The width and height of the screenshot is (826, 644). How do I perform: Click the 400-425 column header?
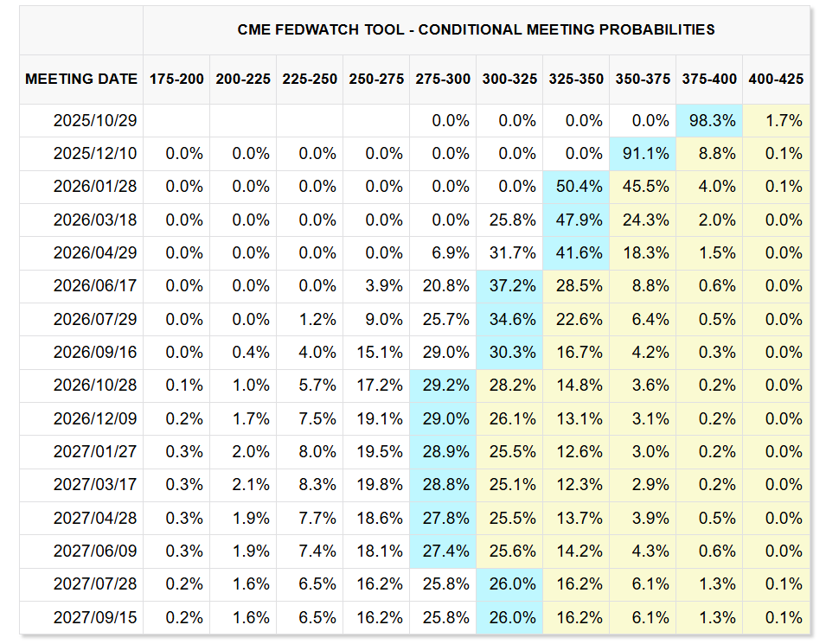click(x=777, y=79)
